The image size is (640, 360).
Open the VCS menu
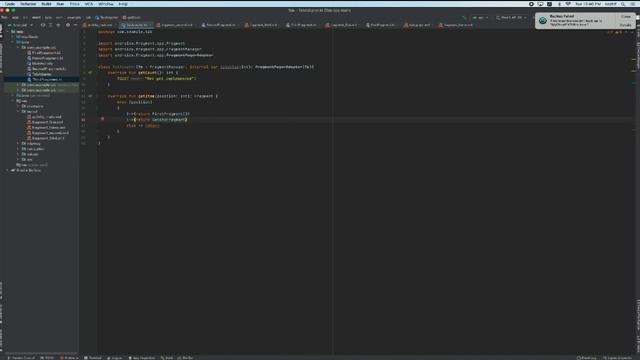coord(89,4)
